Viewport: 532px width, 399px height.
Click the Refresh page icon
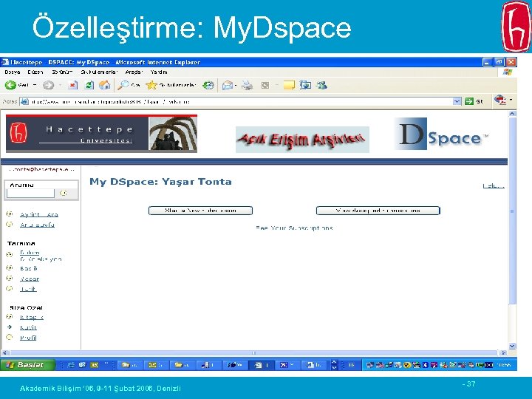tap(89, 85)
